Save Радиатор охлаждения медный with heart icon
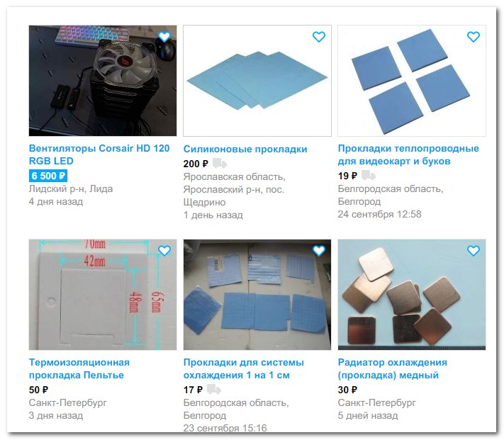Screen dimensions: 504x440 (x=473, y=251)
